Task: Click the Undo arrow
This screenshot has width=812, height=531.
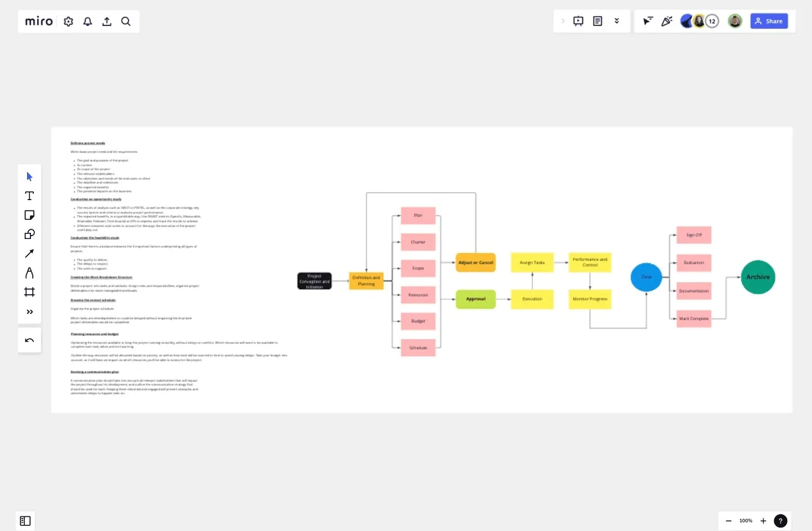Action: (29, 340)
